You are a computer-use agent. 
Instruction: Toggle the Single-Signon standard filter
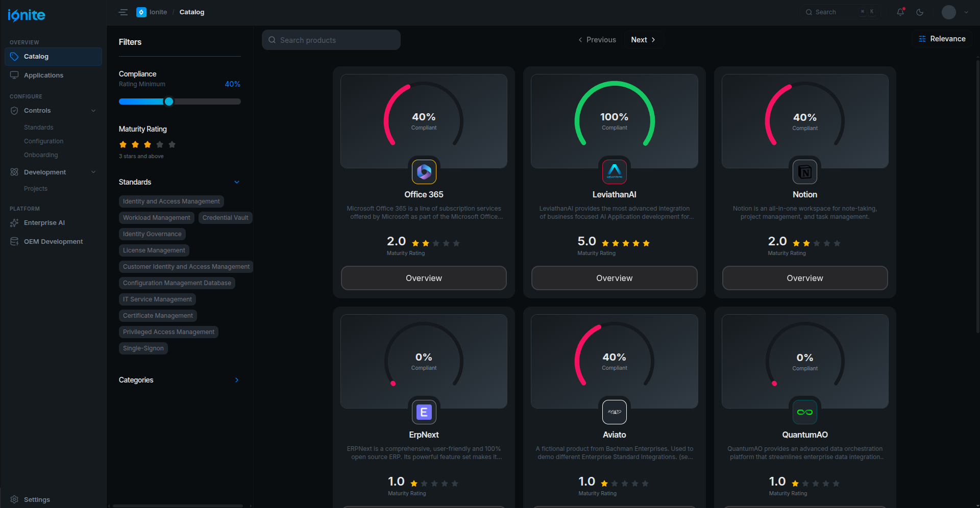pyautogui.click(x=143, y=348)
